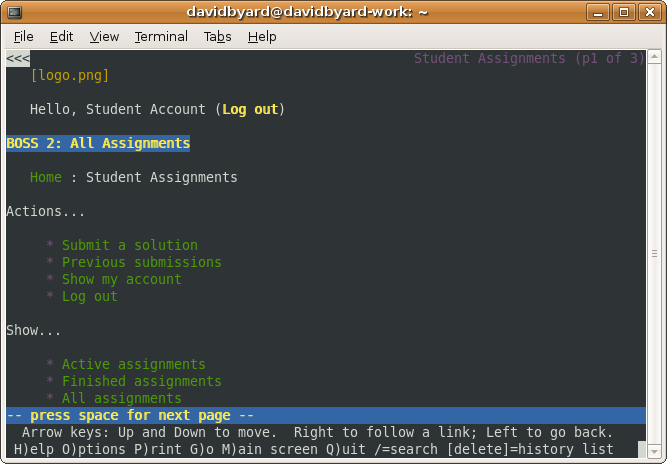
Task: Click the bold Log out link
Action: coord(250,109)
